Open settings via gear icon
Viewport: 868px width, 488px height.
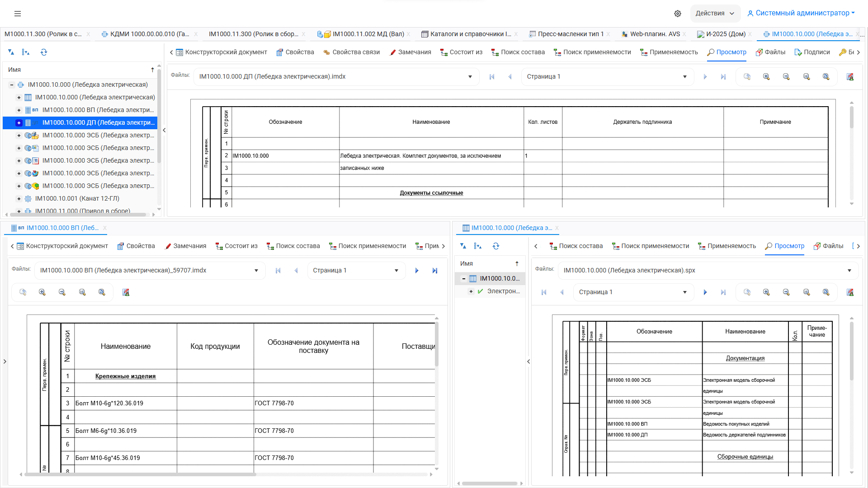tap(677, 14)
